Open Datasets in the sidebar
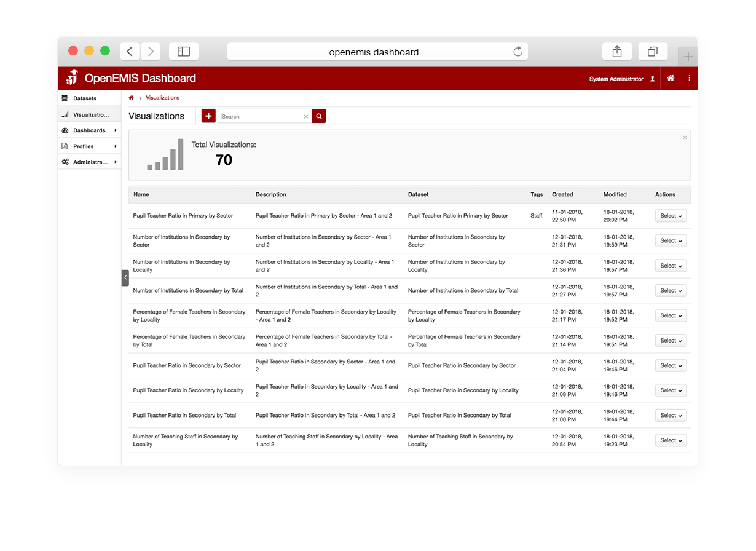Image resolution: width=756 pixels, height=551 pixels. coord(90,98)
